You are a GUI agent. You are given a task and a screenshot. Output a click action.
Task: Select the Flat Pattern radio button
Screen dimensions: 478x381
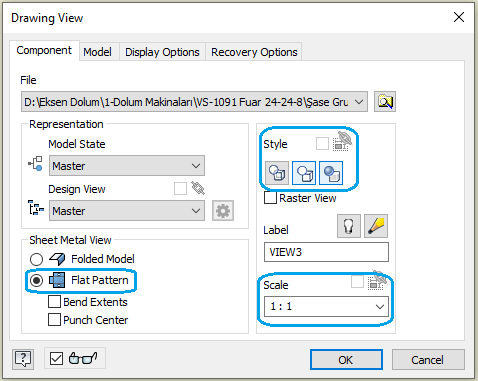pyautogui.click(x=36, y=281)
